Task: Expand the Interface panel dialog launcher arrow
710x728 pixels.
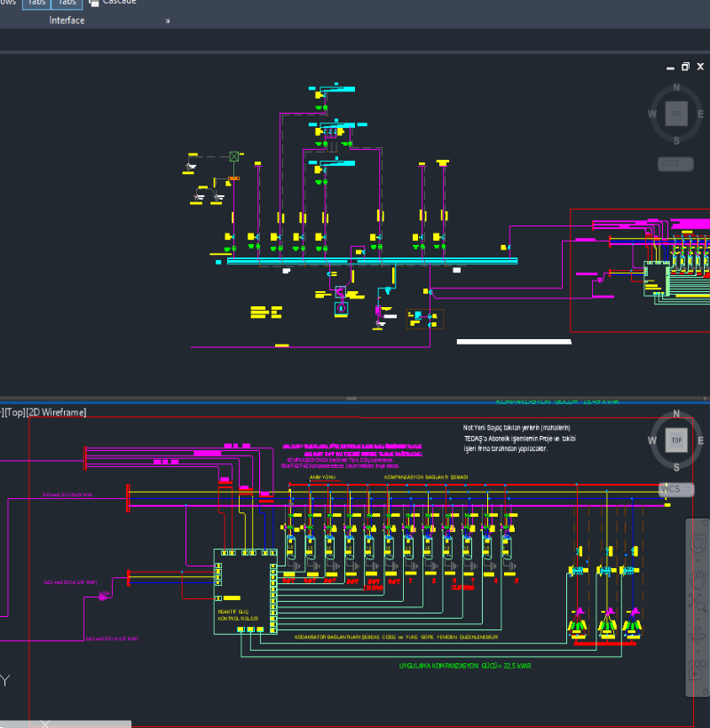Action: [x=167, y=20]
